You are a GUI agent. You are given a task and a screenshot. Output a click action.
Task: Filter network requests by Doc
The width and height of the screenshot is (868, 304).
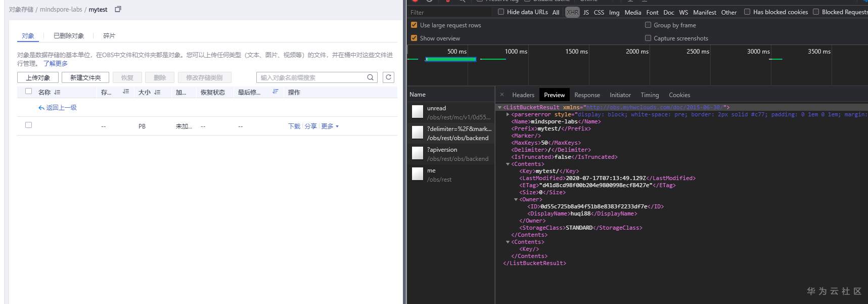(668, 12)
